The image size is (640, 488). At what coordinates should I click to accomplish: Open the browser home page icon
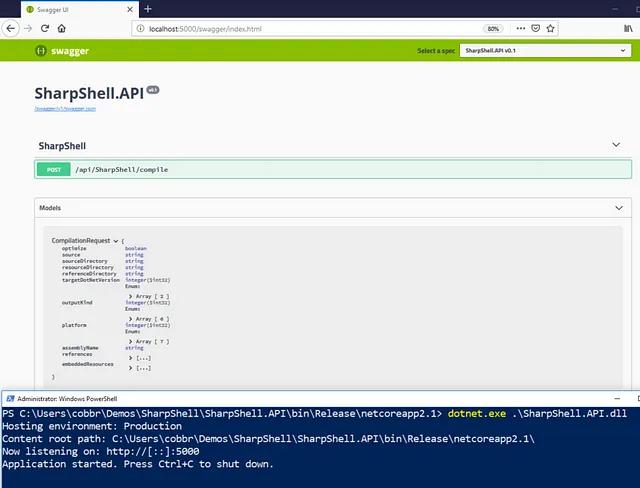[x=62, y=29]
